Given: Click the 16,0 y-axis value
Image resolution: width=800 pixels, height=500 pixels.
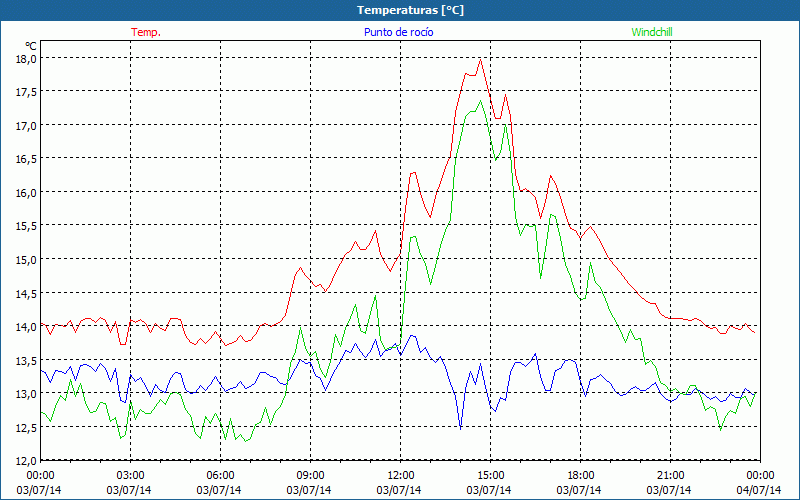Looking at the screenshot, I should coord(27,192).
